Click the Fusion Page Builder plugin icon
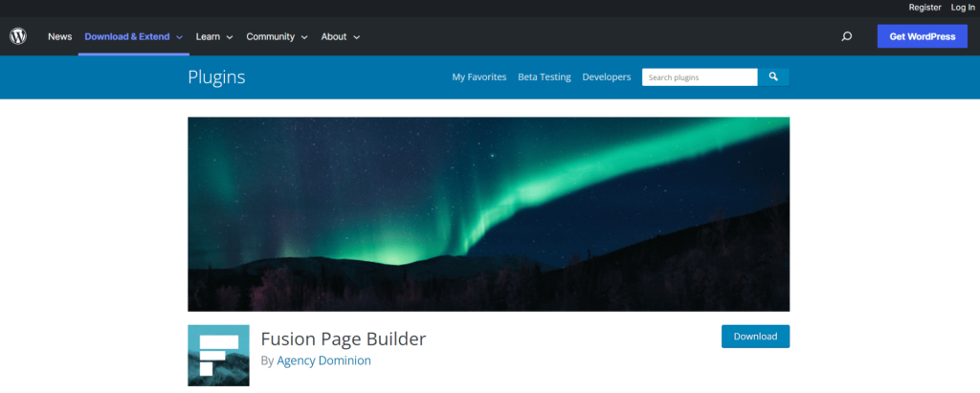 tap(219, 356)
